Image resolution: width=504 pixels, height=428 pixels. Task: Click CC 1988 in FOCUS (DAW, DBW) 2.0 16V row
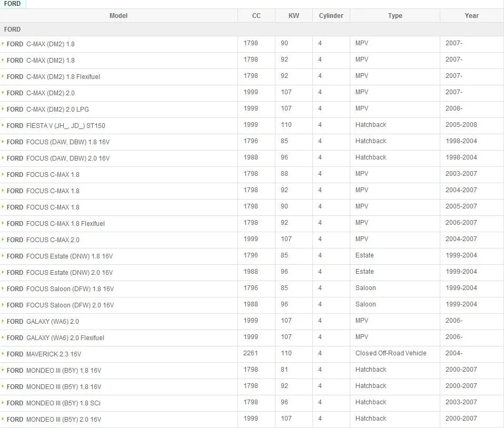(251, 157)
